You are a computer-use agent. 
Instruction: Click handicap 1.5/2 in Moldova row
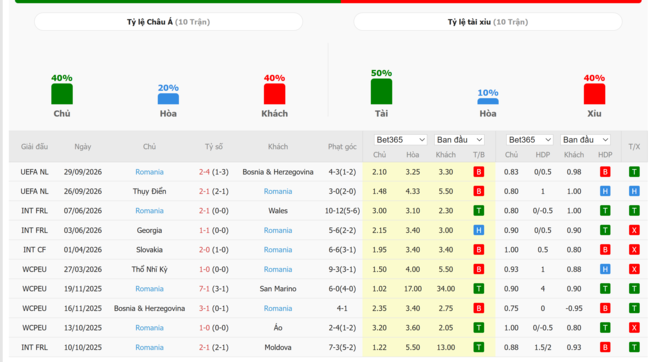click(x=543, y=347)
